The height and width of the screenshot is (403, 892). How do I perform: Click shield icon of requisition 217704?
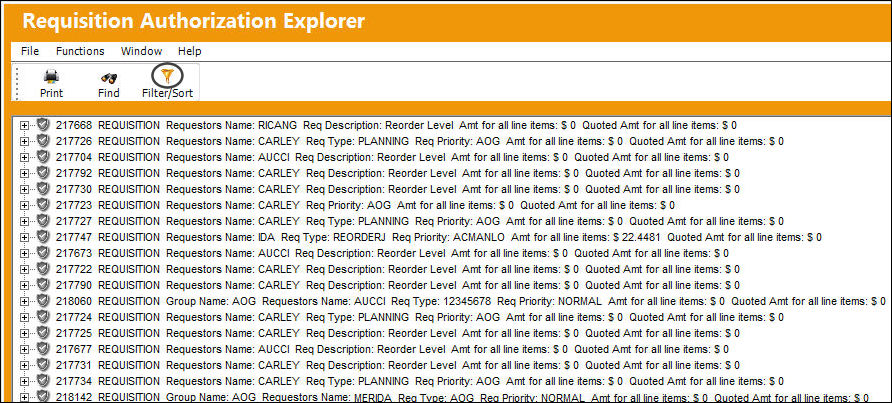pos(43,156)
